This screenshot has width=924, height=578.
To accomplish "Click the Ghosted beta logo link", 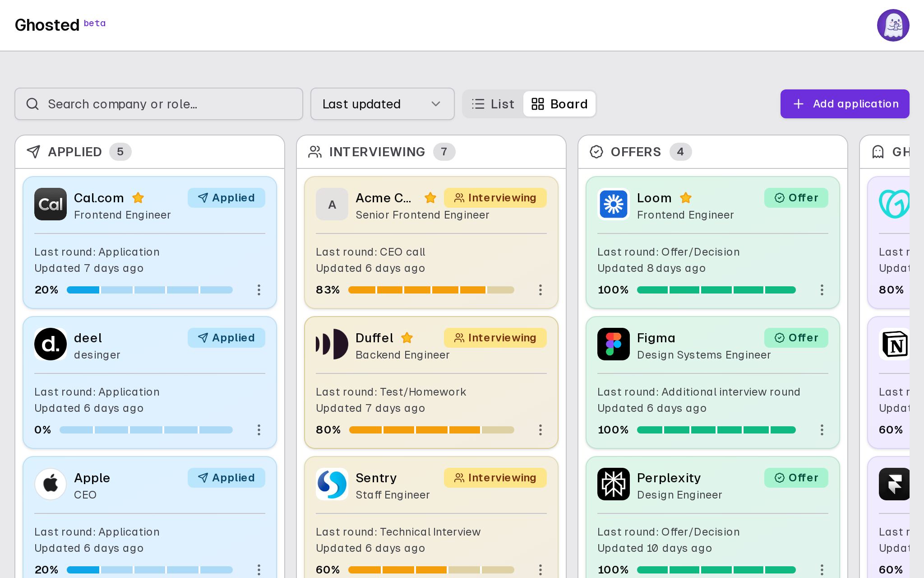I will coord(60,25).
